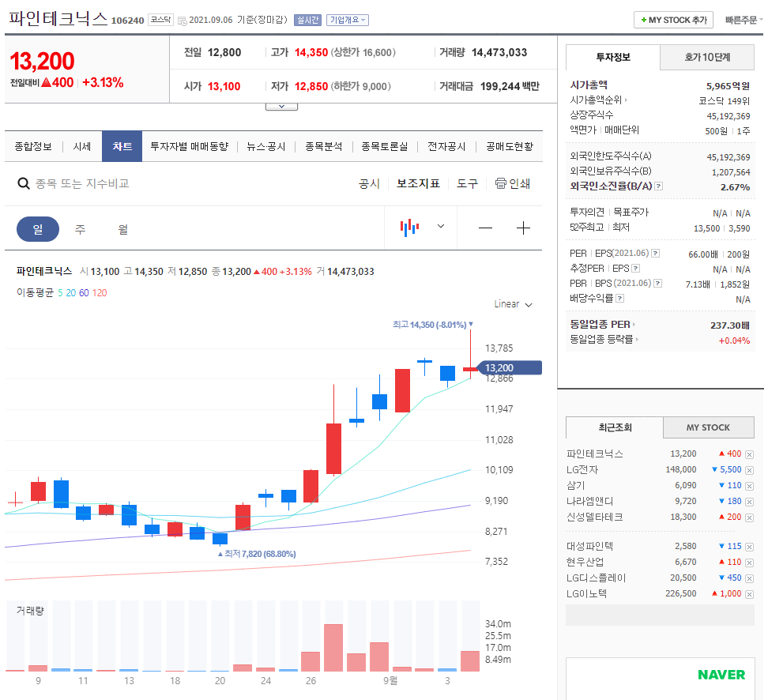Image resolution: width=768 pixels, height=700 pixels.
Task: Click help icon next to 추정PER EPS
Action: (636, 269)
